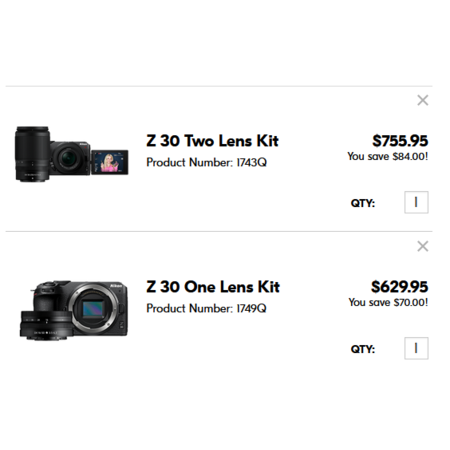Click the QTY label for Two Lens Kit
The image size is (450, 450).
point(363,203)
